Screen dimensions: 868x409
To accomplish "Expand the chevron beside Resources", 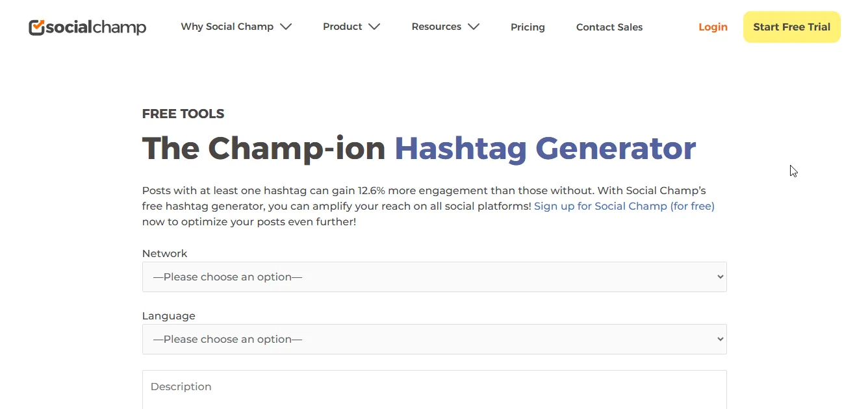I will click(x=474, y=27).
